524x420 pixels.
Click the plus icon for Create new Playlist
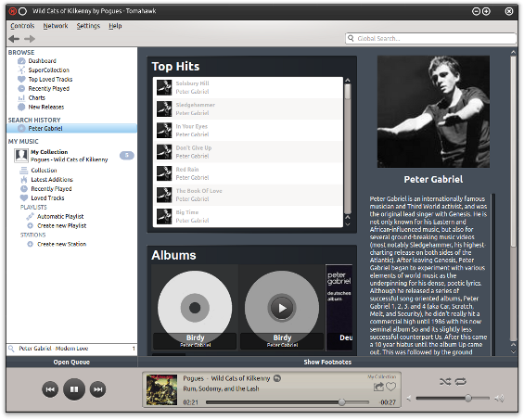(30, 225)
